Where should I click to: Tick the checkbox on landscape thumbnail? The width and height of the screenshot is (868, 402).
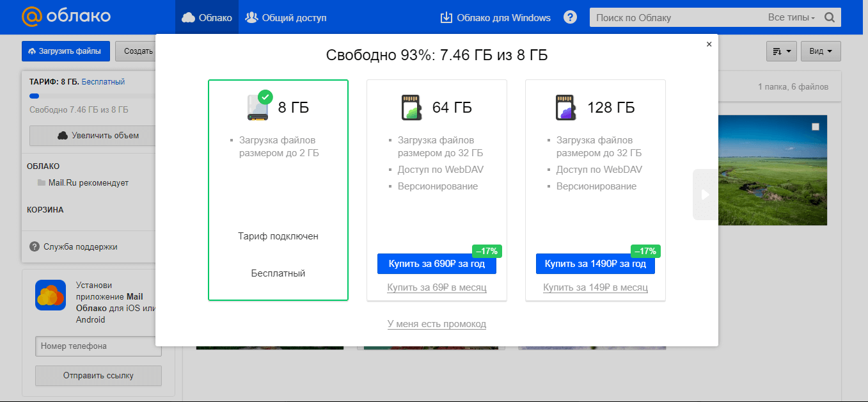[816, 127]
